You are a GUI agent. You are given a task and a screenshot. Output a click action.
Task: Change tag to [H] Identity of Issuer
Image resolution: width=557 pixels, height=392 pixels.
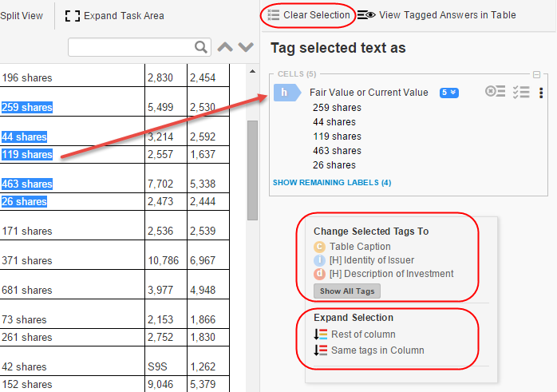(372, 260)
